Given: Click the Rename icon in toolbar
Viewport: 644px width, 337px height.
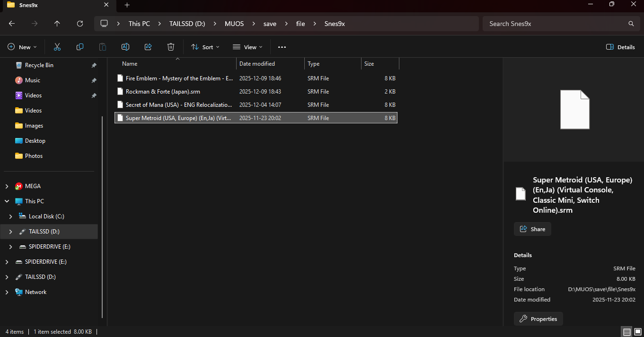Looking at the screenshot, I should (x=125, y=47).
